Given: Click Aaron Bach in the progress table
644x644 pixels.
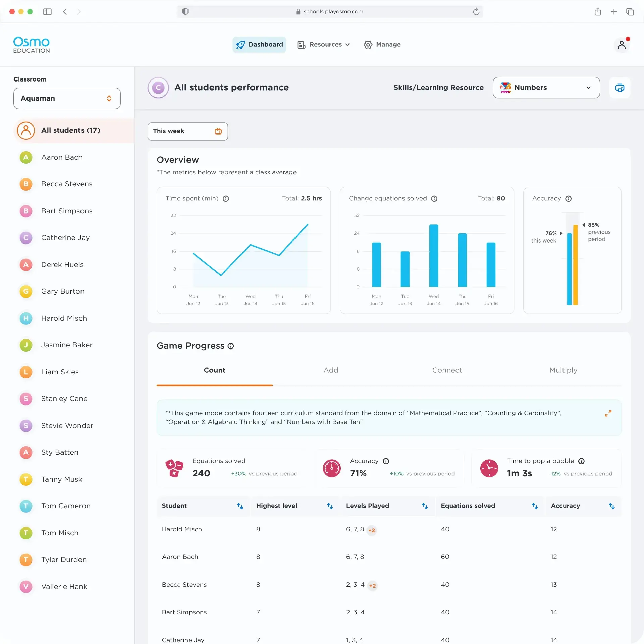Looking at the screenshot, I should click(180, 557).
